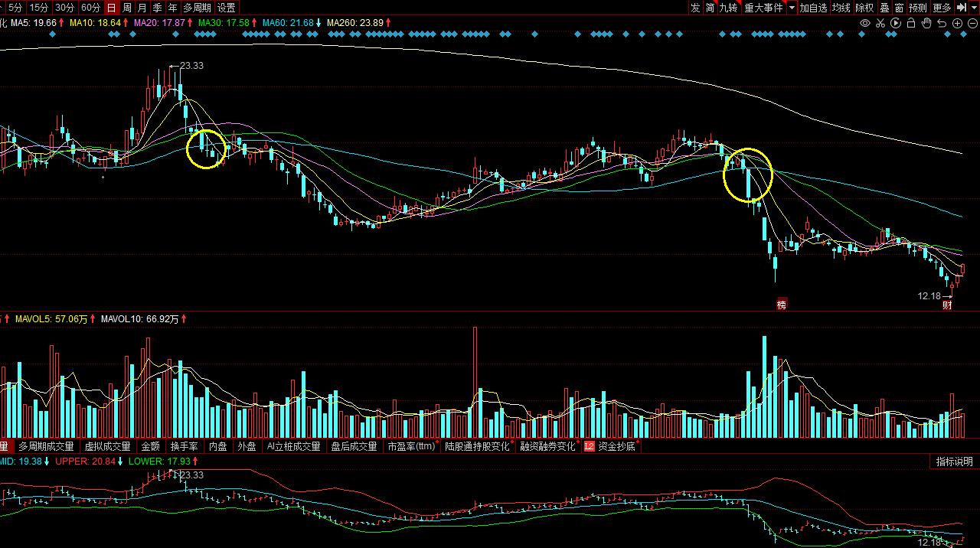Switch to the 15分 period tab

39,8
